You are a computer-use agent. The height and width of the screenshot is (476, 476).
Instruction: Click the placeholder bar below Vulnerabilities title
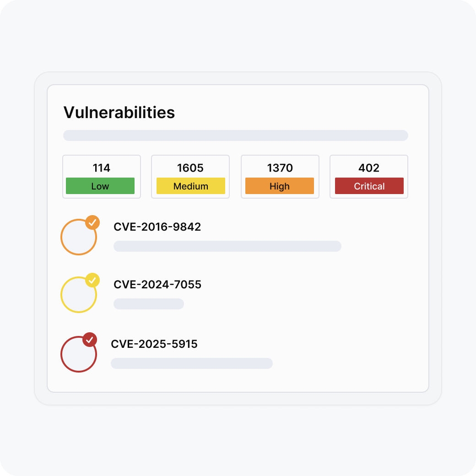[235, 135]
